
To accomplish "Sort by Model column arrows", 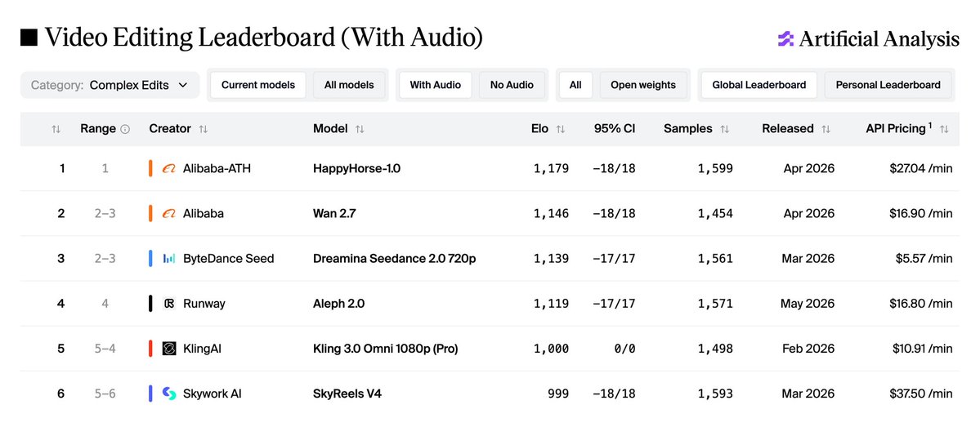I will point(360,129).
